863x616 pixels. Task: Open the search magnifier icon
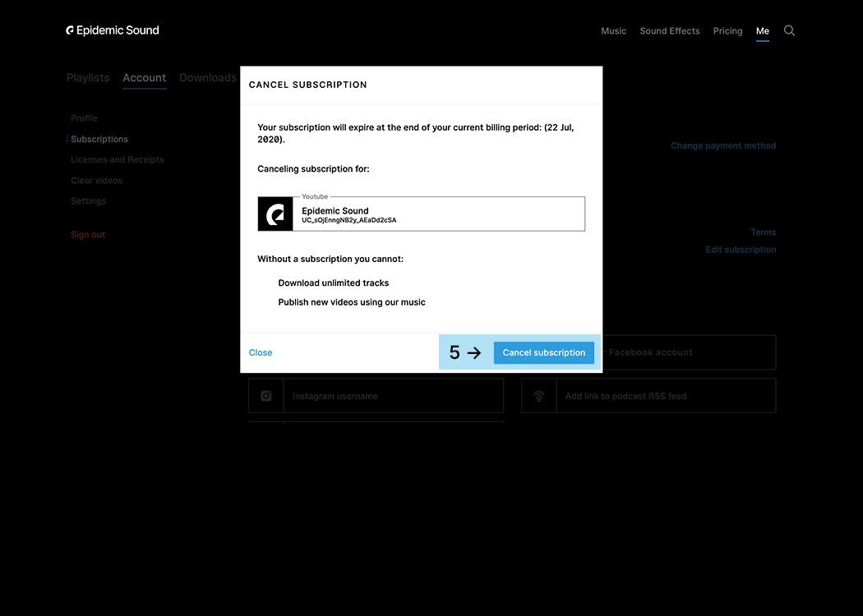click(789, 30)
